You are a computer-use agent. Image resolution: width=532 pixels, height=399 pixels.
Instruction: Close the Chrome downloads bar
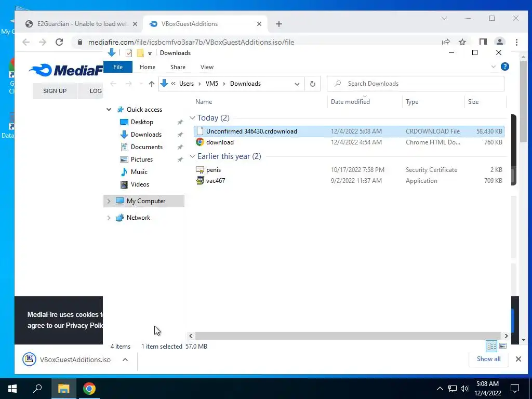click(518, 359)
